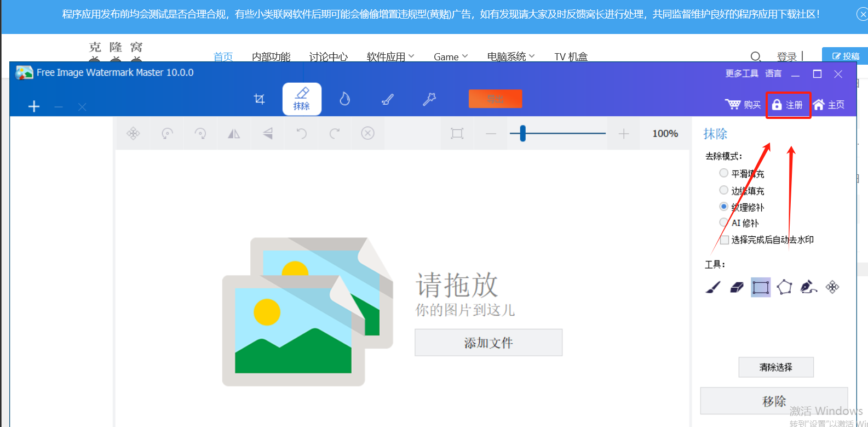Go to 主页 home page

point(829,105)
